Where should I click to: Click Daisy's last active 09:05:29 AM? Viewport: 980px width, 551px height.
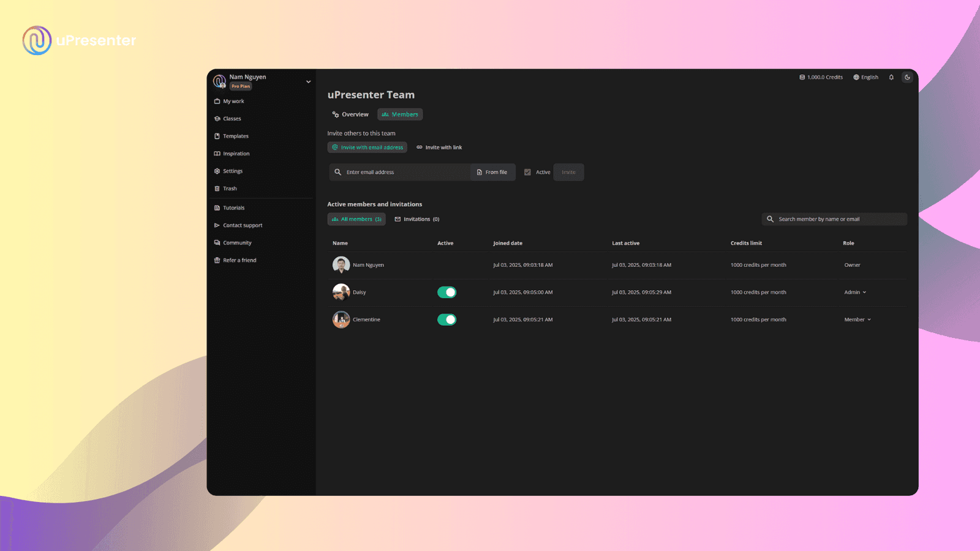pyautogui.click(x=641, y=293)
